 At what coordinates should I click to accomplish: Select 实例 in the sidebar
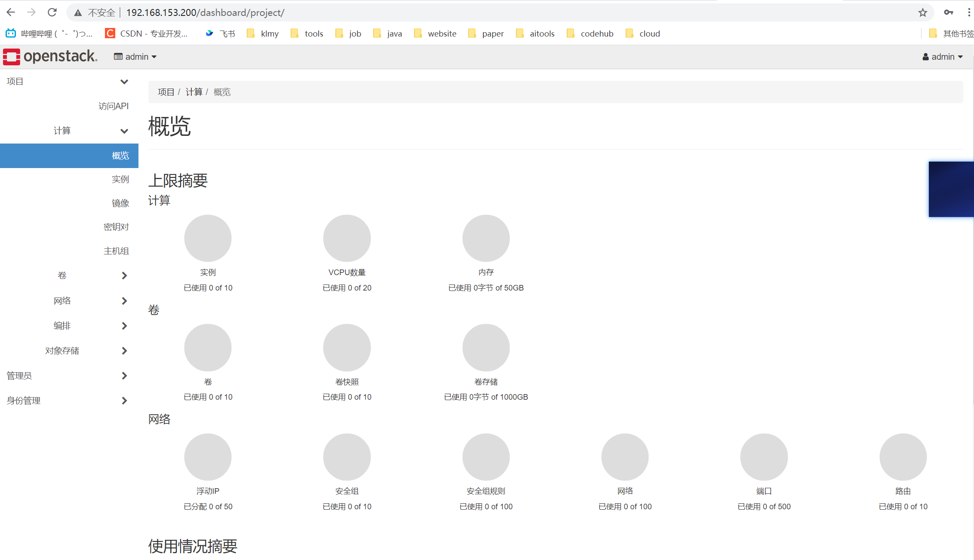[x=120, y=179]
